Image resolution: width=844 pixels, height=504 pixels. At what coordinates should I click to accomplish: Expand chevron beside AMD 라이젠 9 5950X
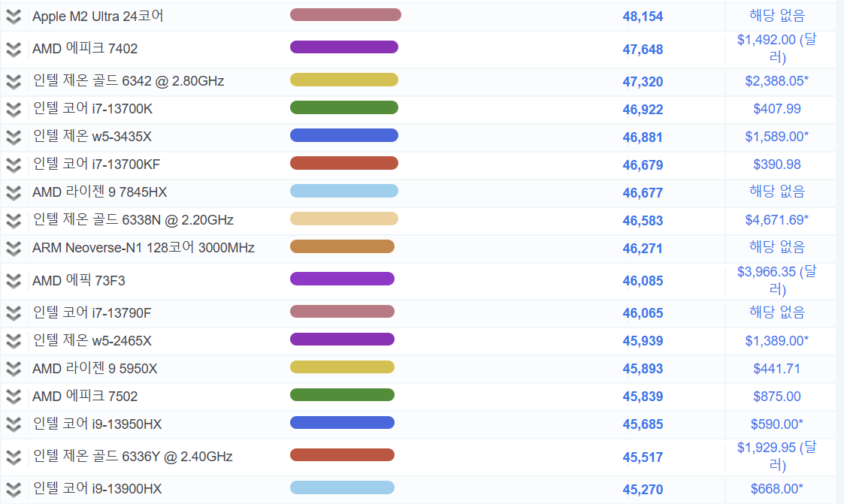[14, 369]
